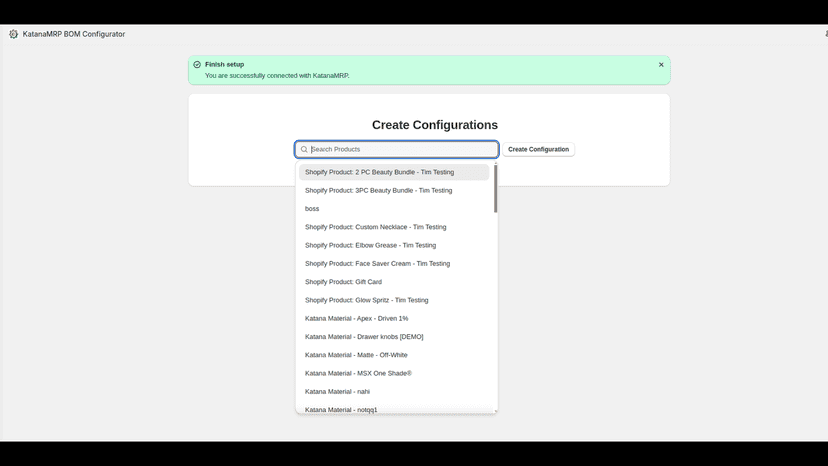
Task: Click the product dropdown scrollbar thumb
Action: click(495, 189)
